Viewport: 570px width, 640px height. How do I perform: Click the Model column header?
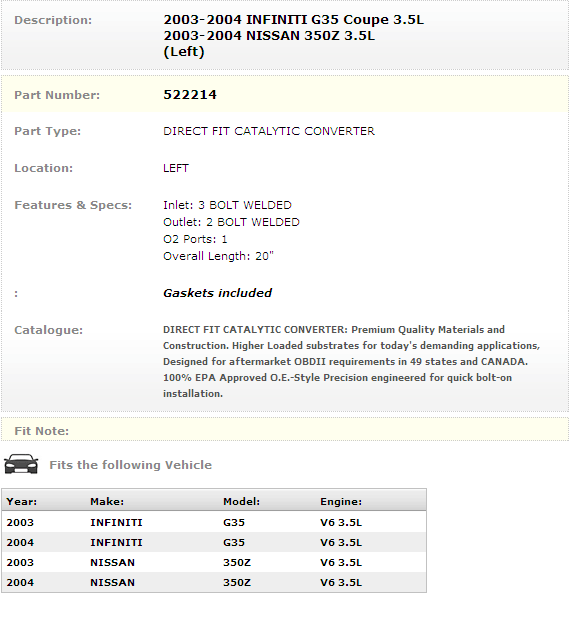[241, 501]
